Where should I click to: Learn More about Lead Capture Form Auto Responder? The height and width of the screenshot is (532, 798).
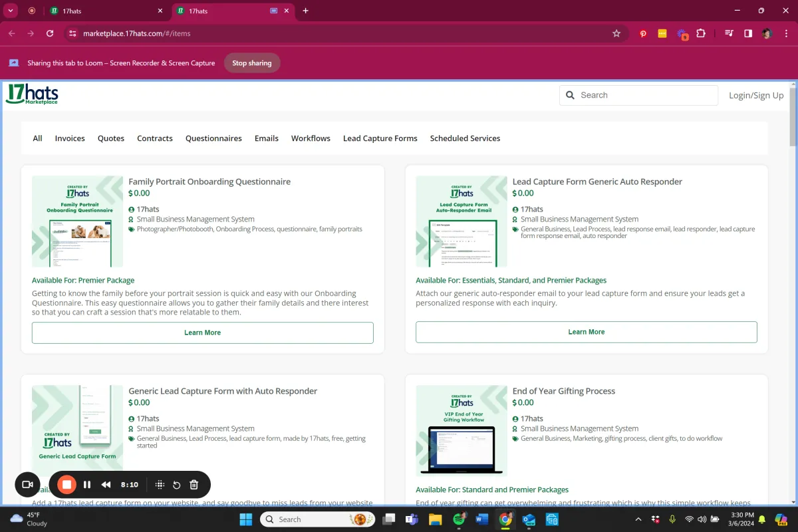point(587,332)
